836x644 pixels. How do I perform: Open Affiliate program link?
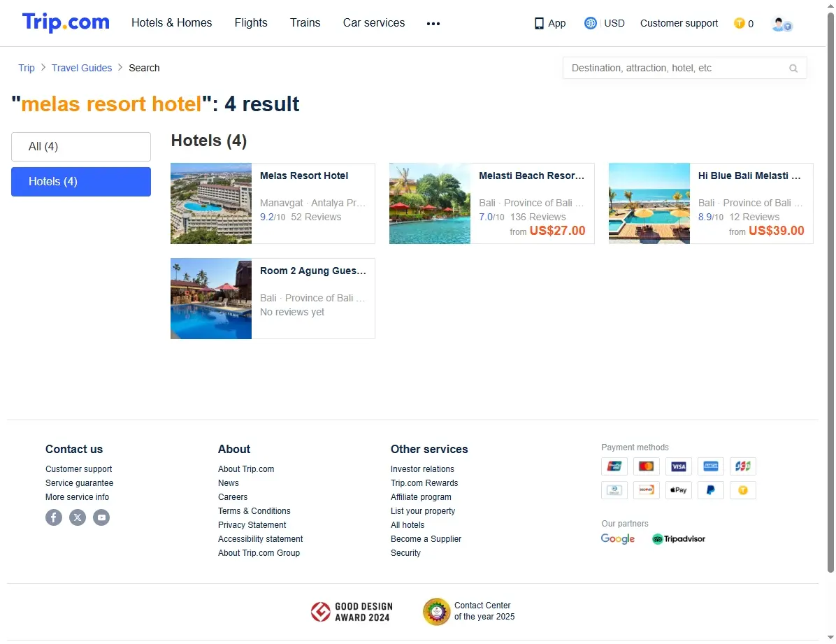421,496
